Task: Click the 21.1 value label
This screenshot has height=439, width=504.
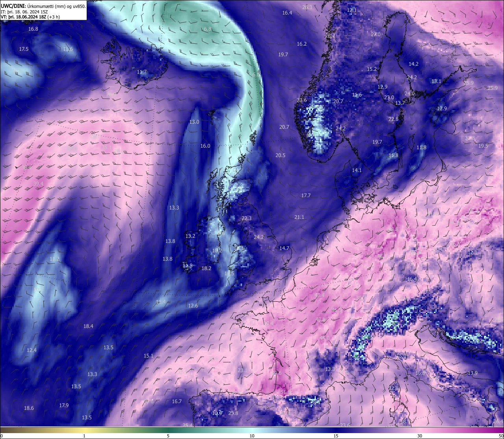Action: (x=299, y=217)
